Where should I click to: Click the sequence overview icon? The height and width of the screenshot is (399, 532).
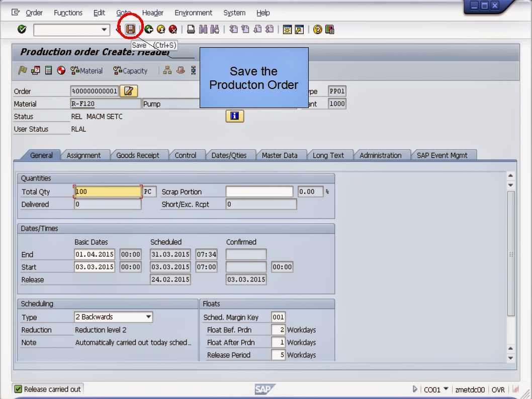(194, 70)
